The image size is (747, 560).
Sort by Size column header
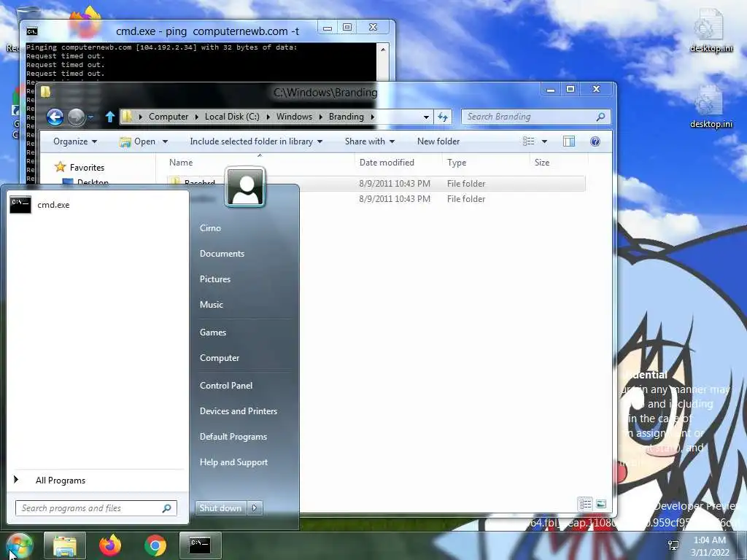coord(542,163)
